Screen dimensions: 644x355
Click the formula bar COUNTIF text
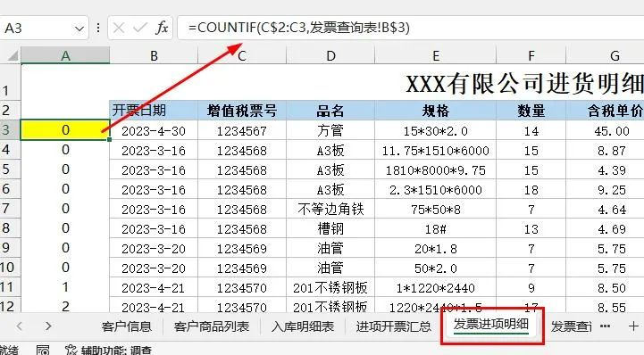299,28
